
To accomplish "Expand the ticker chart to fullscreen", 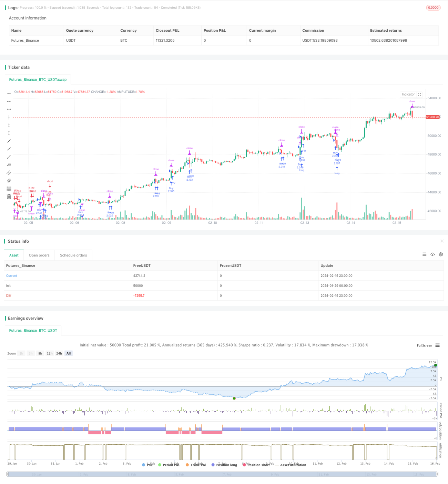I will click(x=419, y=94).
